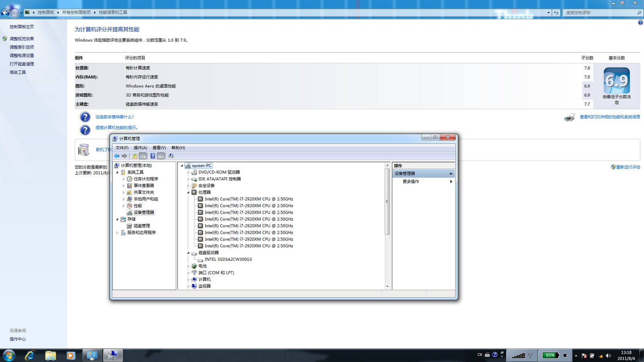Open the Start menu orb
644x362 pixels.
click(9, 355)
